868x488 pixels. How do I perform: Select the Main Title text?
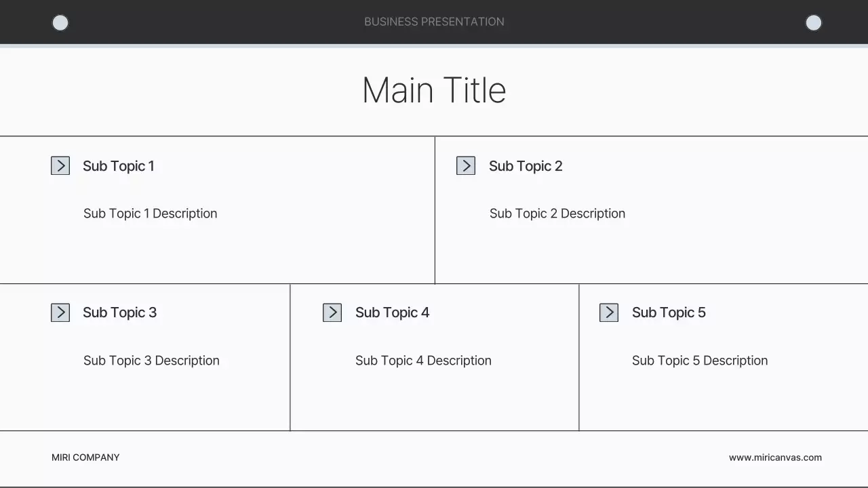pos(434,90)
